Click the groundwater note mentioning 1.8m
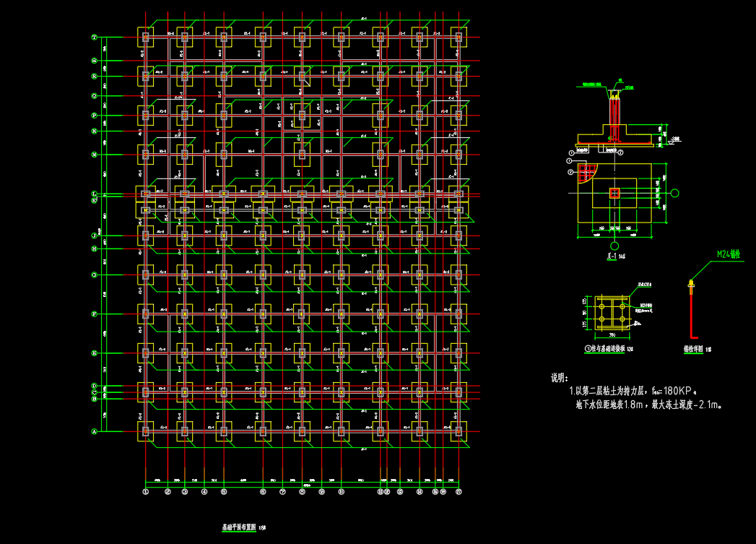The image size is (756, 544). 648,405
